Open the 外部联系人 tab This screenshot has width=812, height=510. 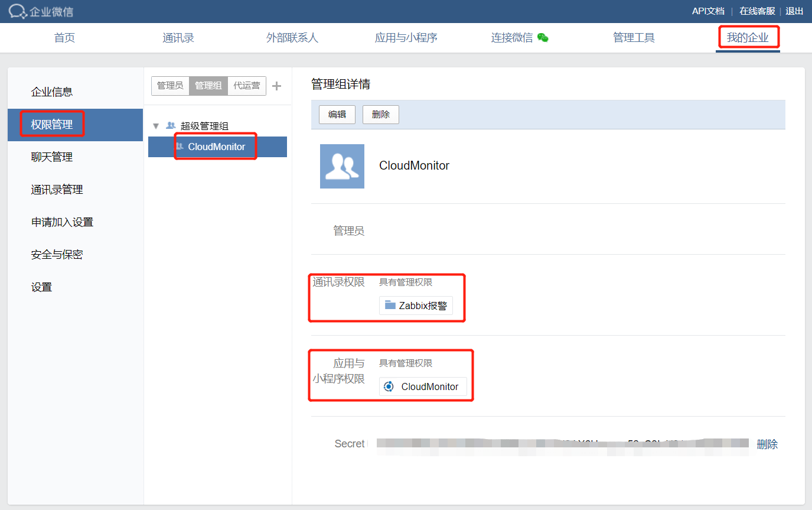click(292, 38)
